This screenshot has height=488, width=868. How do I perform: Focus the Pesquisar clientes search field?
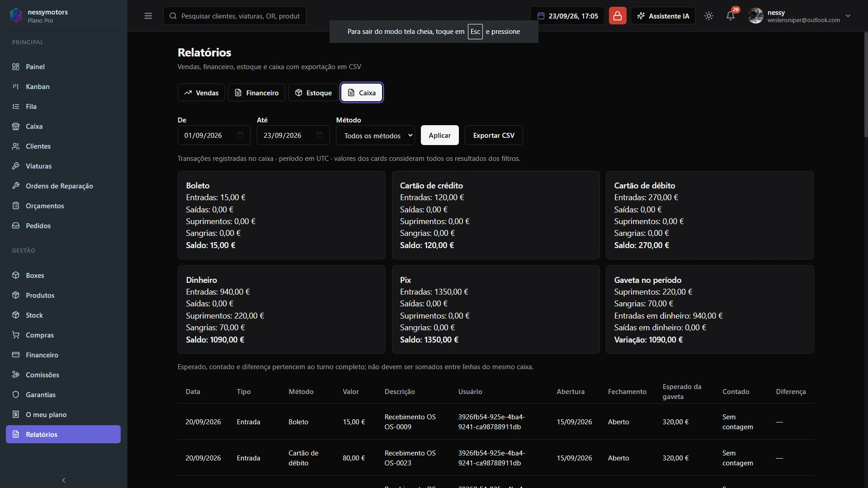235,16
